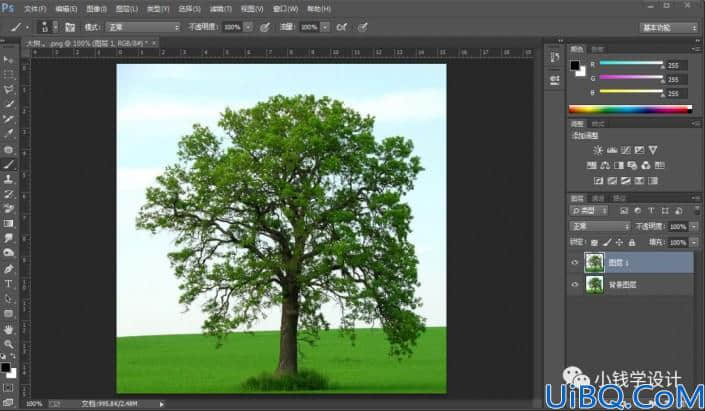Click R slider in Color panel
This screenshot has width=705, height=411.
coord(631,63)
